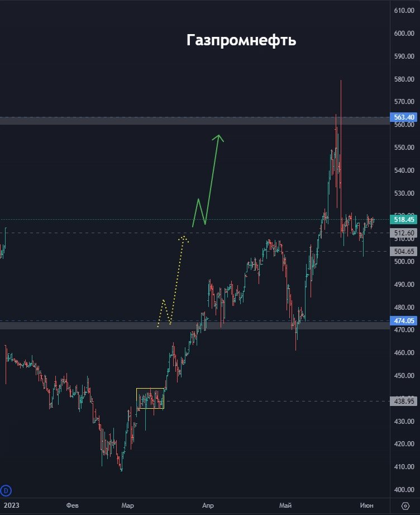Click the 600.00 price scale value
420x515 pixels.
tap(404, 33)
